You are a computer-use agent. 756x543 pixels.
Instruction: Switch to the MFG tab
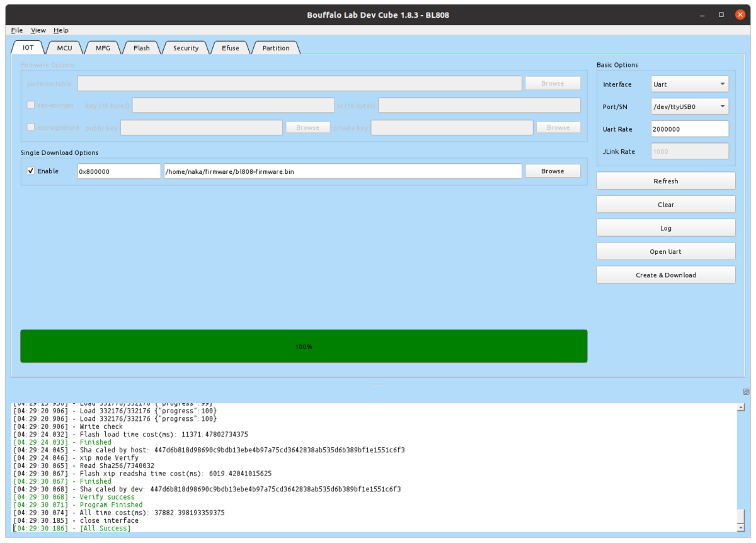103,48
